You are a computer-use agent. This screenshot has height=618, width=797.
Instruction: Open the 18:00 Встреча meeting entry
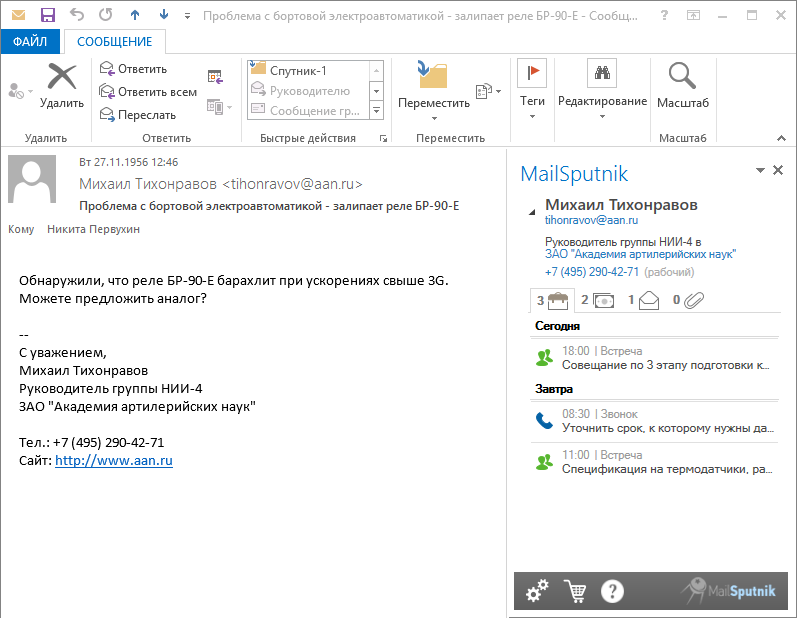point(655,358)
